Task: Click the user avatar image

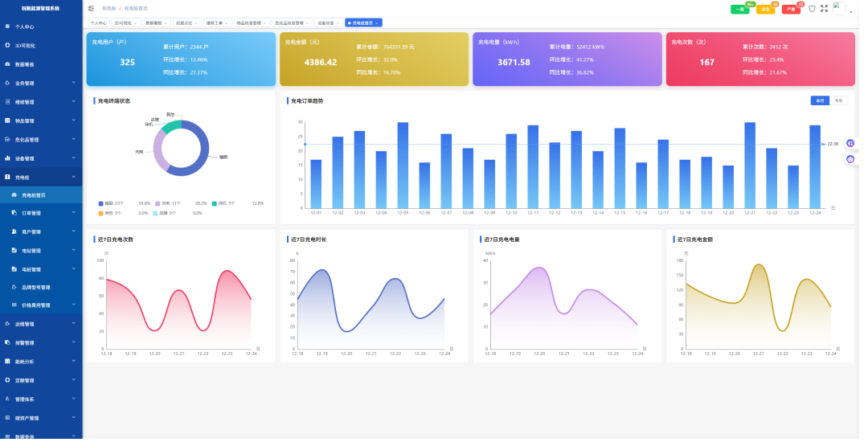Action: (839, 8)
